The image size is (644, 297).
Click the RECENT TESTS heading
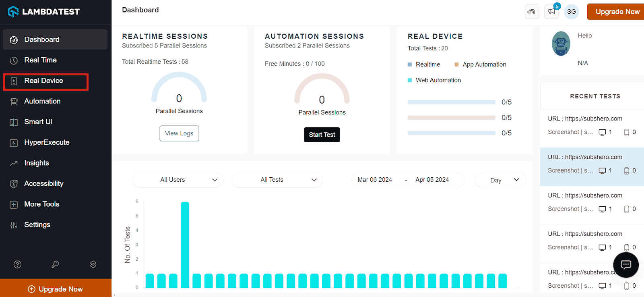click(595, 96)
